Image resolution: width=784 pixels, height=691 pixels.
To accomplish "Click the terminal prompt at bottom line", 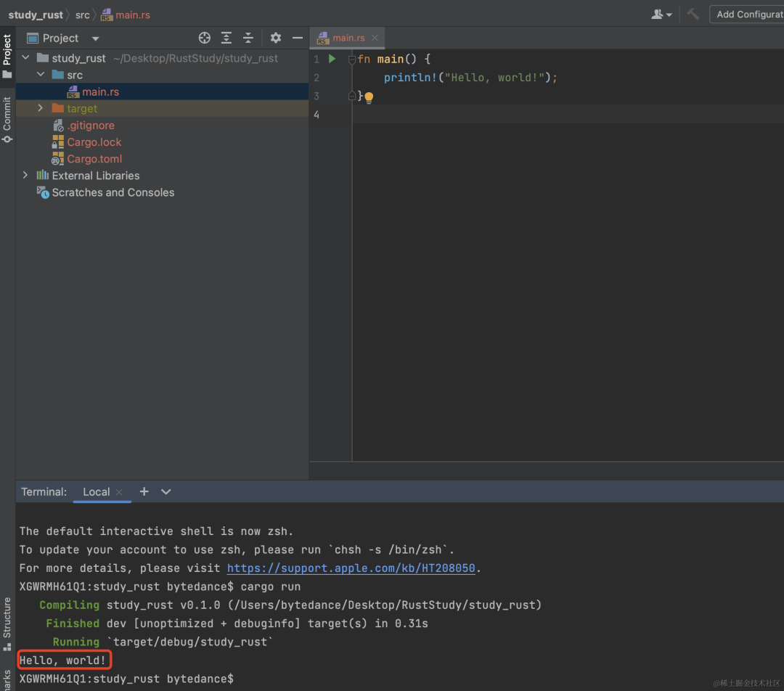I will click(x=126, y=679).
